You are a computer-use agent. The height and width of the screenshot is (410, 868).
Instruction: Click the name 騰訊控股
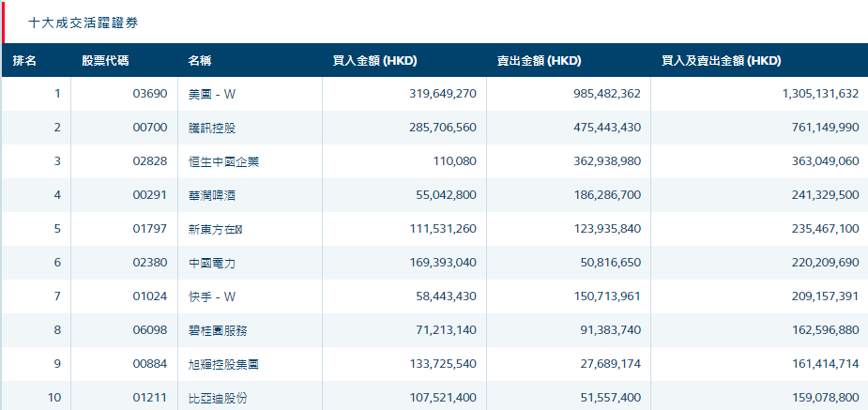(x=212, y=128)
